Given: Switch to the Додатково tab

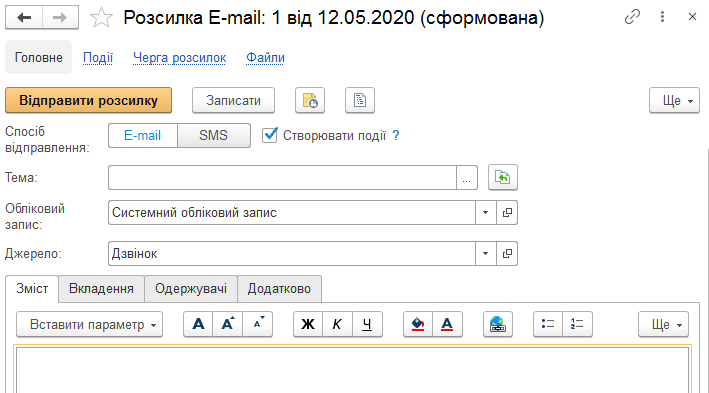Looking at the screenshot, I should [279, 289].
